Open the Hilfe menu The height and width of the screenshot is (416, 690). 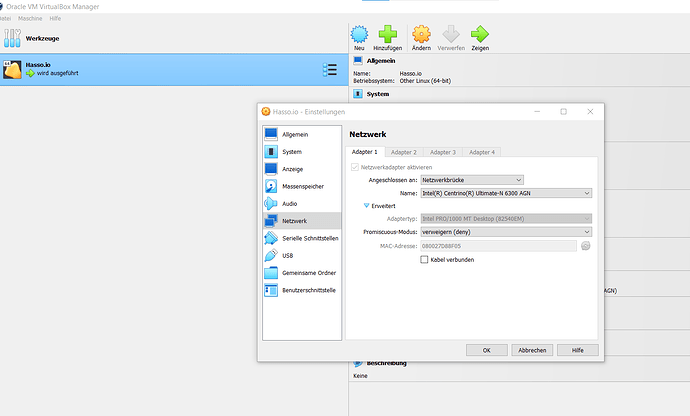point(55,18)
